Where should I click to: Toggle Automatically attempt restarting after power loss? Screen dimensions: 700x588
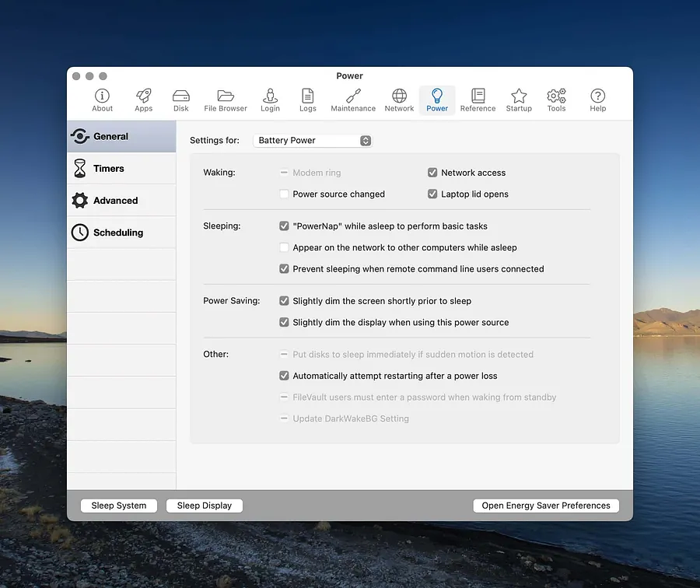pyautogui.click(x=284, y=376)
